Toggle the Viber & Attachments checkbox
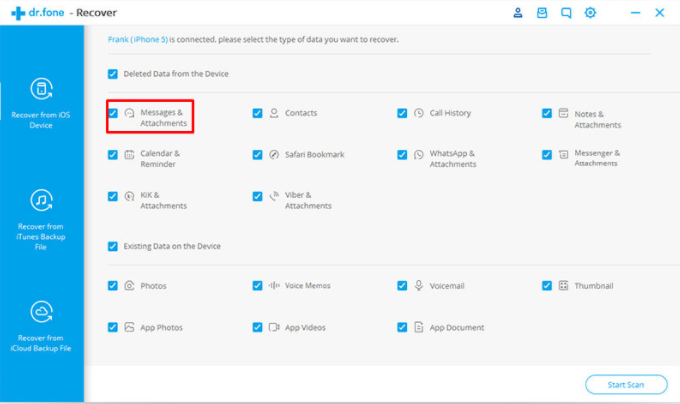The height and width of the screenshot is (404, 680). tap(258, 196)
